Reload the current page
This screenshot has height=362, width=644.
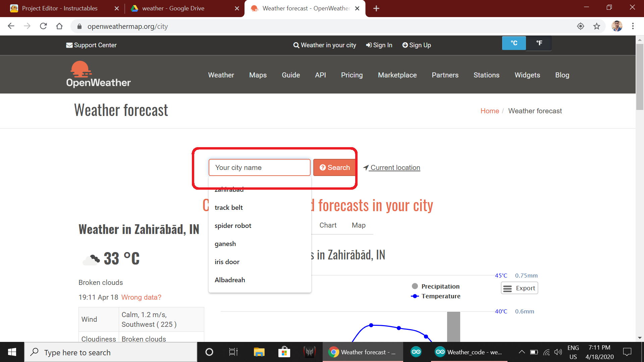(x=43, y=26)
